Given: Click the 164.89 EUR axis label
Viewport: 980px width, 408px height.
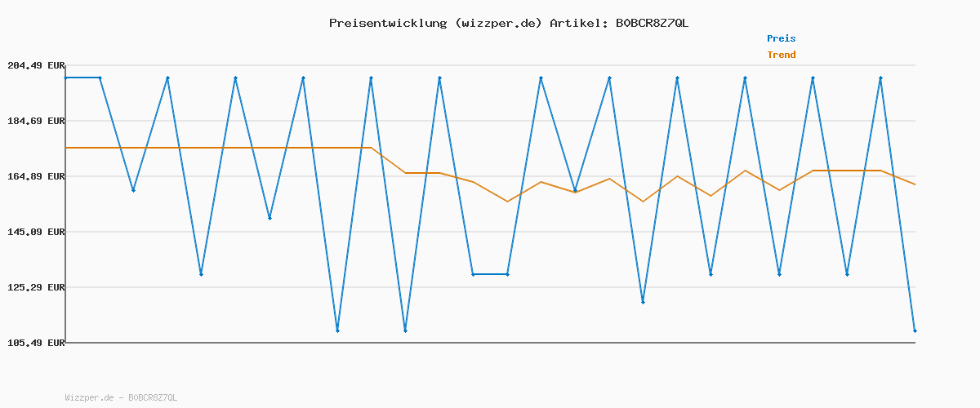Looking at the screenshot, I should coord(36,176).
